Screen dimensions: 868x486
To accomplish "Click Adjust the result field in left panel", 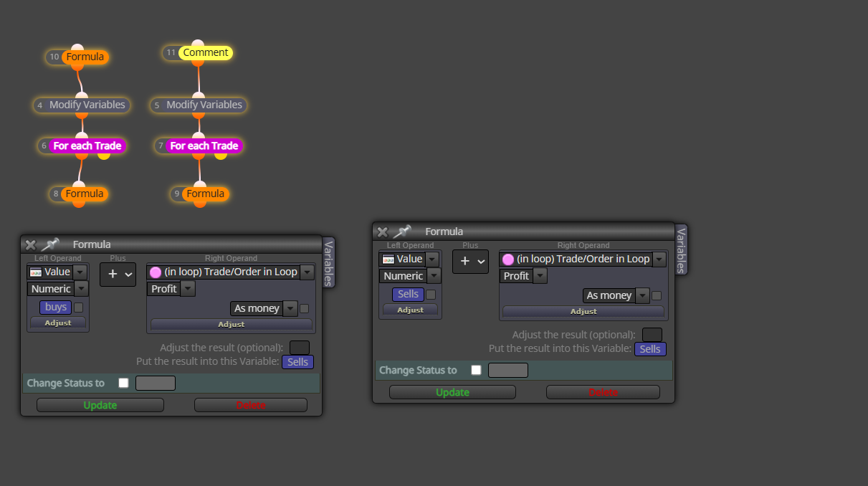I will pyautogui.click(x=300, y=348).
